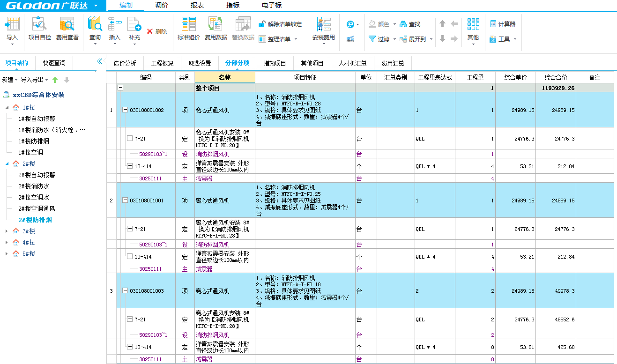Switch to the 调价 ribbon tab

tap(162, 5)
